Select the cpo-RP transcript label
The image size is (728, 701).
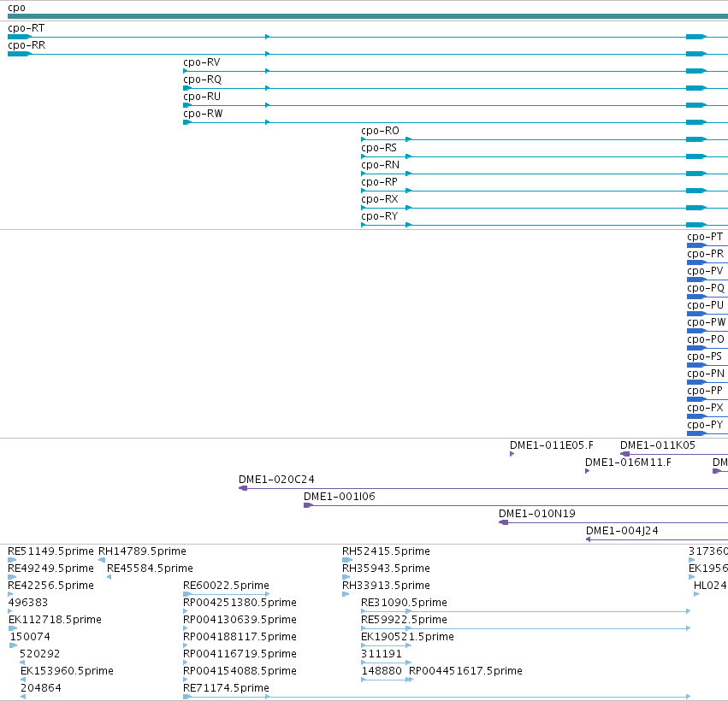[379, 183]
